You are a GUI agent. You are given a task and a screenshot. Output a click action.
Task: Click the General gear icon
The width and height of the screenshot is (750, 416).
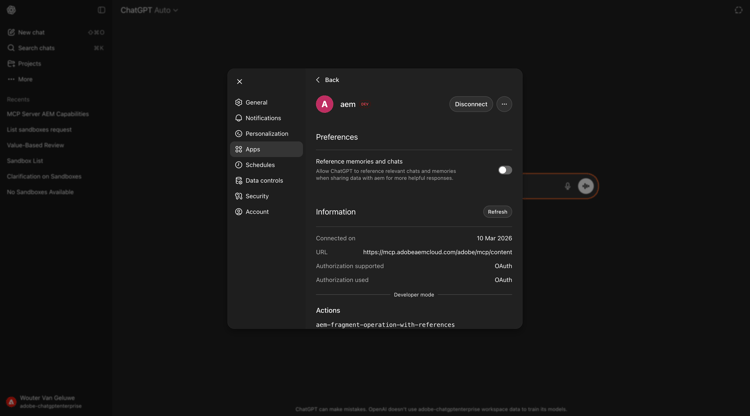point(239,102)
